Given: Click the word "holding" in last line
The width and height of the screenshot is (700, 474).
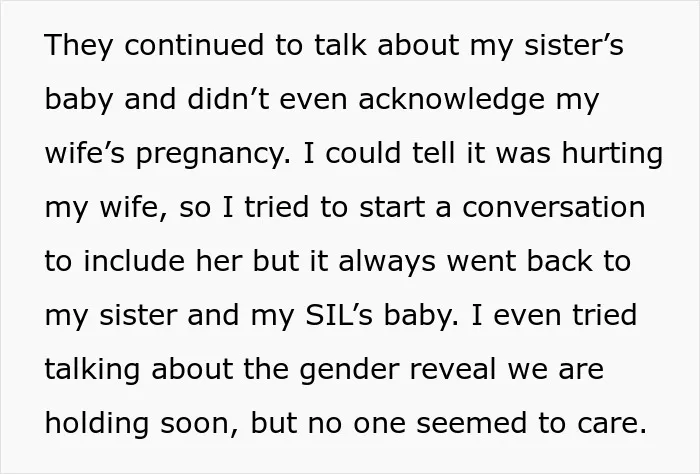Looking at the screenshot, I should pos(97,424).
